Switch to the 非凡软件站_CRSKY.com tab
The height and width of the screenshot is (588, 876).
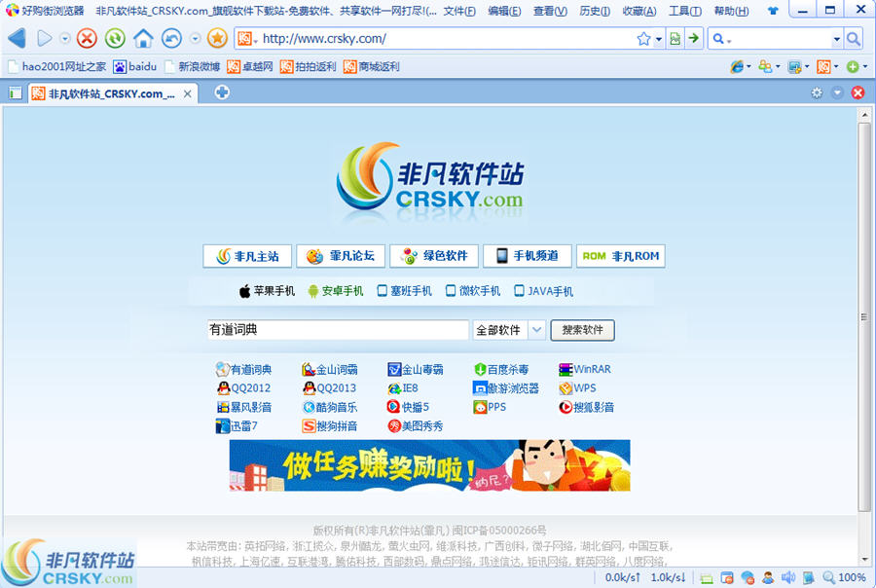[x=103, y=92]
